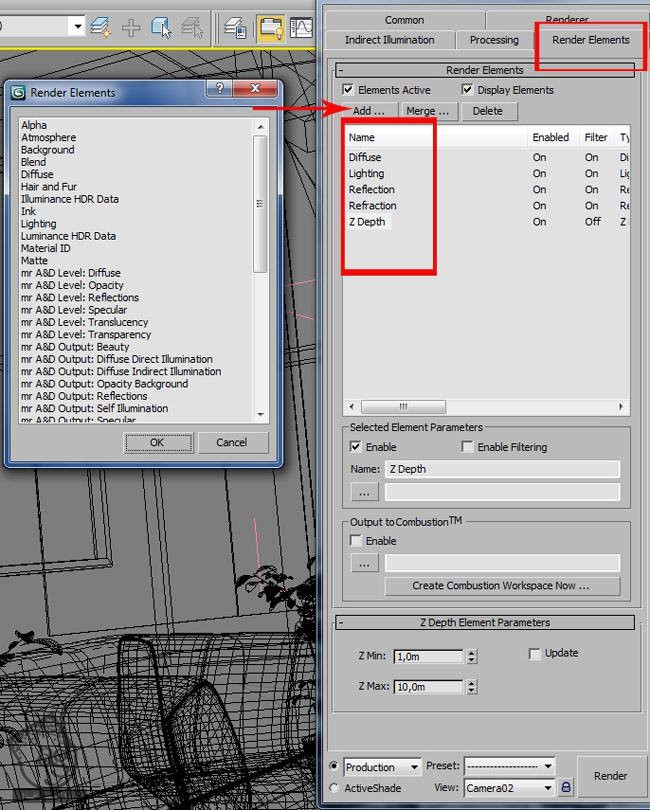Open the Manage Layers toolbar icon
Image resolution: width=650 pixels, height=810 pixels.
(x=235, y=27)
